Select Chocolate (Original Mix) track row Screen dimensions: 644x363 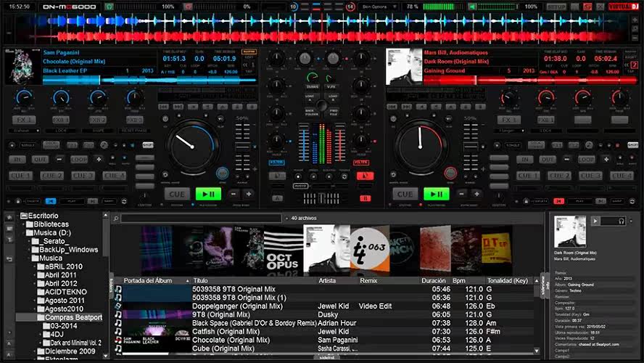323,340
